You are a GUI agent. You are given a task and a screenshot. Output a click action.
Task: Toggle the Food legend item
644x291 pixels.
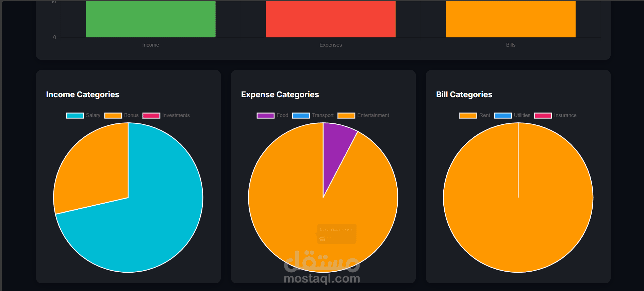pos(273,115)
